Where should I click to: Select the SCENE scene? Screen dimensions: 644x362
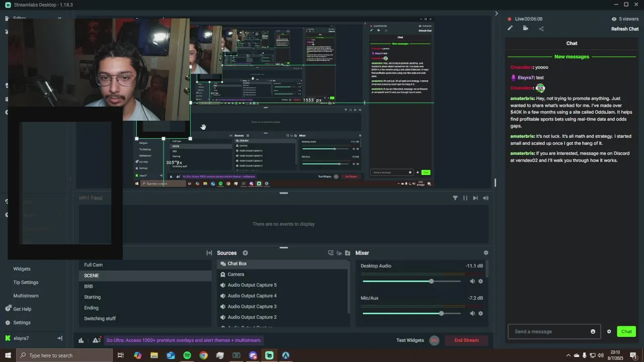click(x=145, y=276)
